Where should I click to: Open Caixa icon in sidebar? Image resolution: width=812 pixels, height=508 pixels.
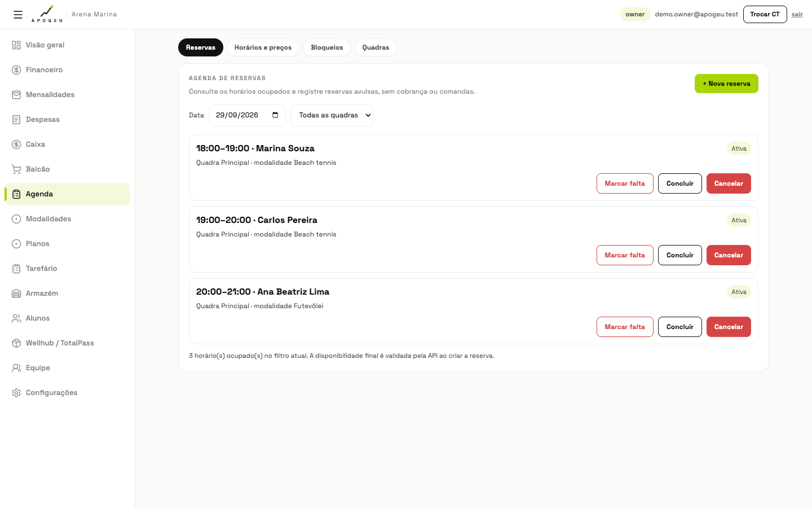point(16,144)
